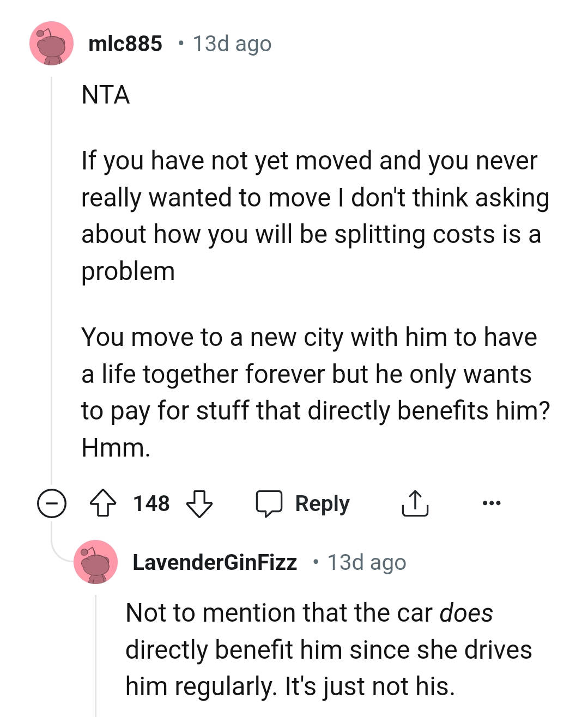588x717 pixels.
Task: Click the minus collapse icon beside the comment
Action: [51, 503]
